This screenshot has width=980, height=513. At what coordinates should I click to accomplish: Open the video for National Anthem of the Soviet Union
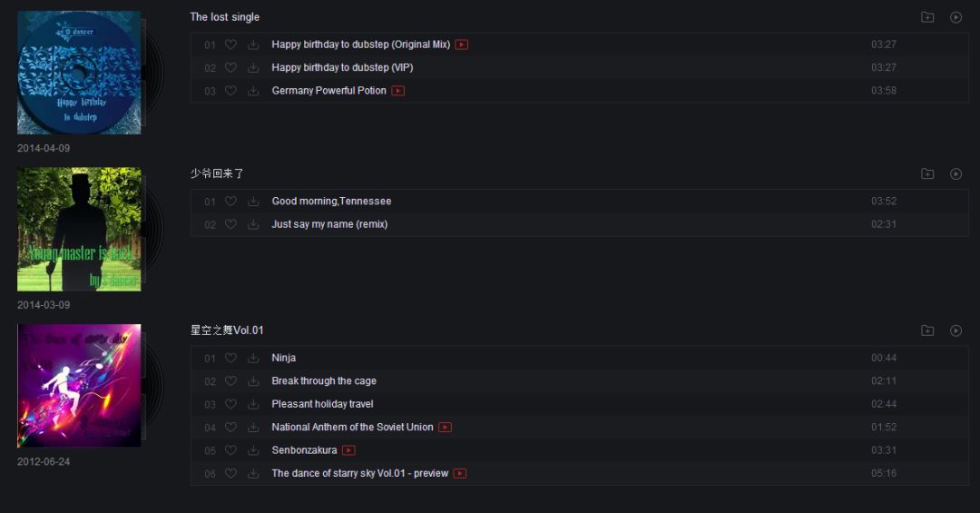click(445, 428)
